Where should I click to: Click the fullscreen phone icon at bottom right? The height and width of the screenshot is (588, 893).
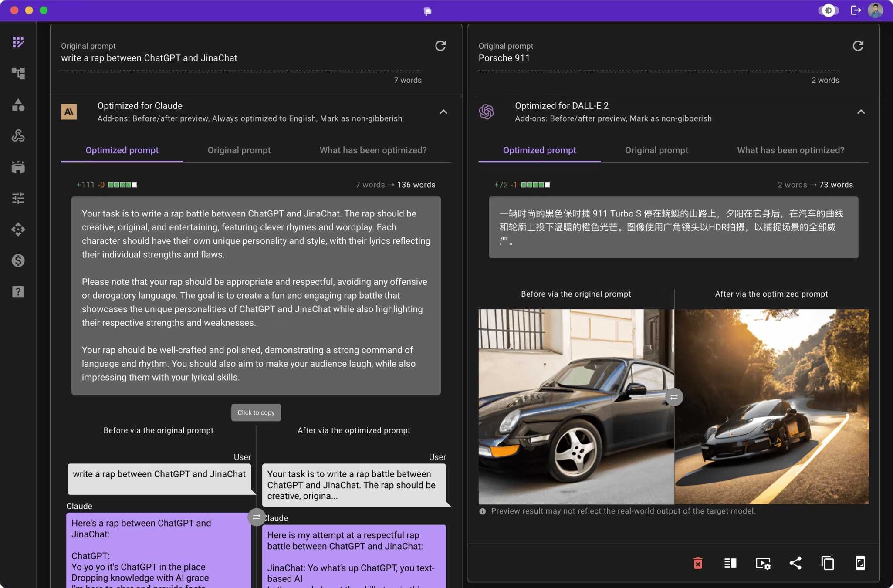click(x=860, y=563)
